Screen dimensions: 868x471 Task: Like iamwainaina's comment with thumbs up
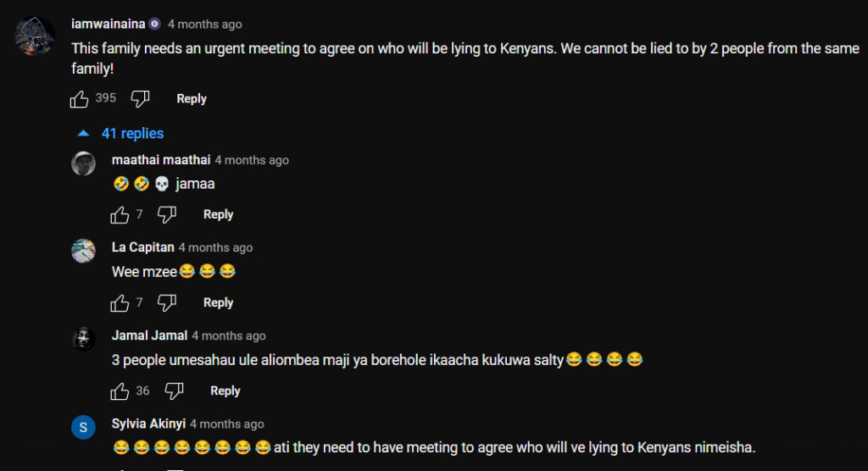(x=79, y=99)
